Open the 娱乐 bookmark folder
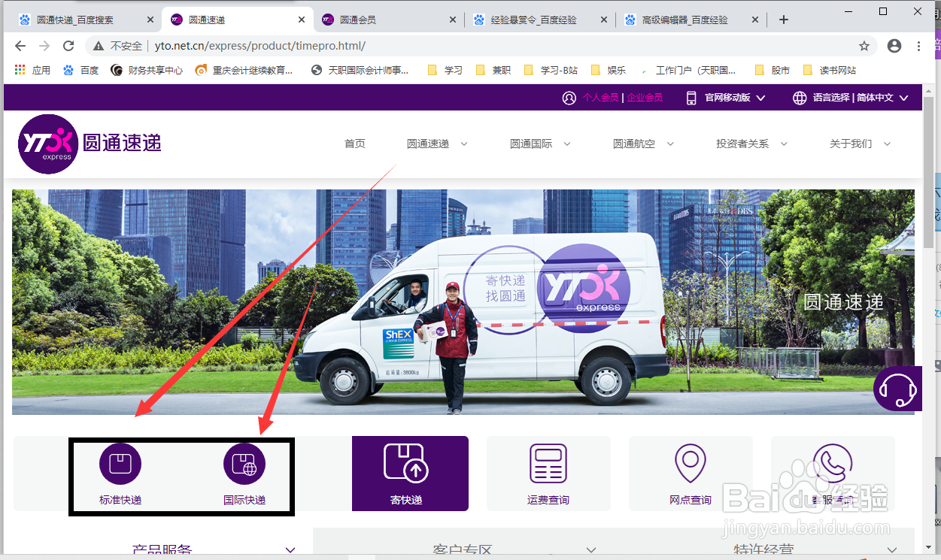Viewport: 941px width, 560px height. [608, 70]
